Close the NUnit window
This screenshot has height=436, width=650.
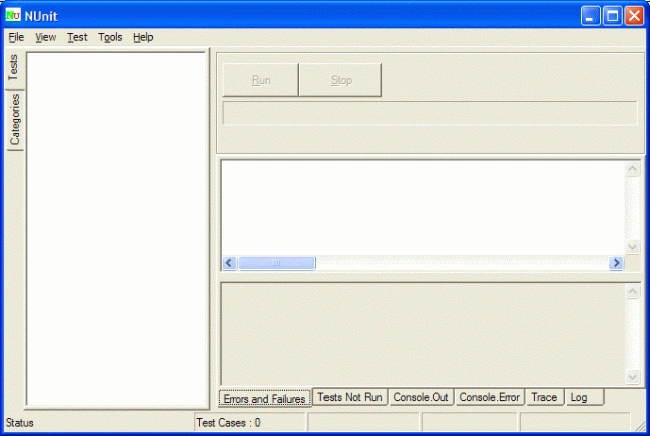(634, 16)
